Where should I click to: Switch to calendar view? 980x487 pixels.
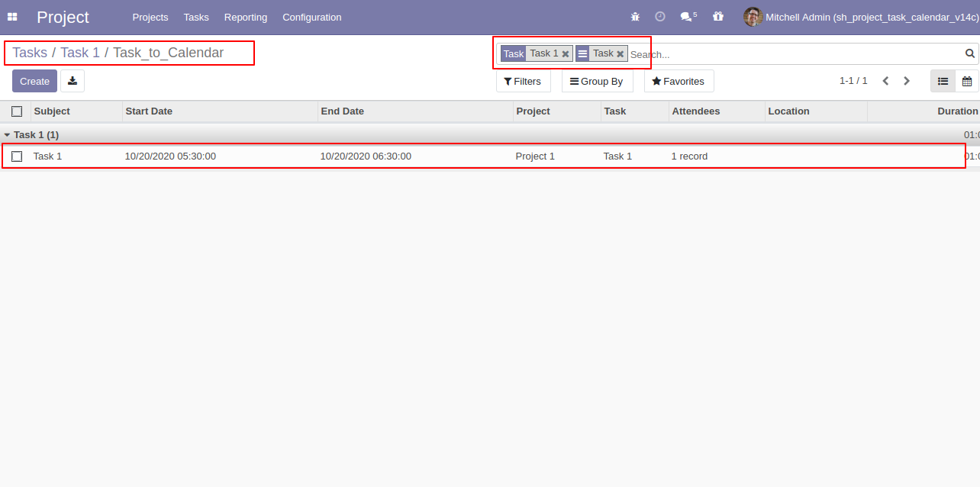click(967, 81)
